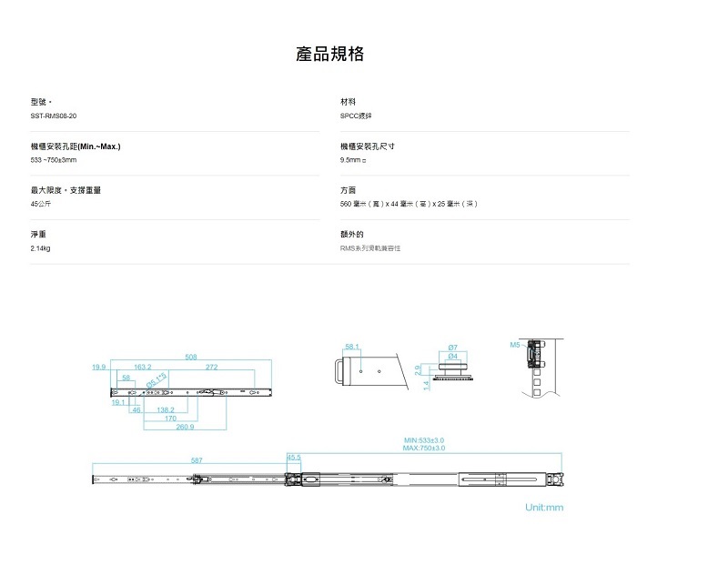Click the RMS series compatibility text
728x565 pixels.
point(370,248)
